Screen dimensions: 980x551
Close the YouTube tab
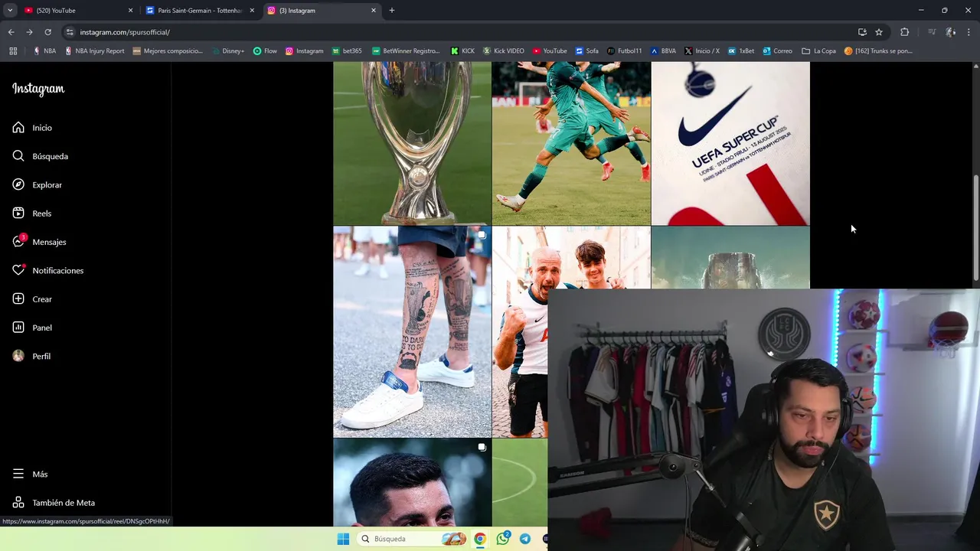coord(130,11)
